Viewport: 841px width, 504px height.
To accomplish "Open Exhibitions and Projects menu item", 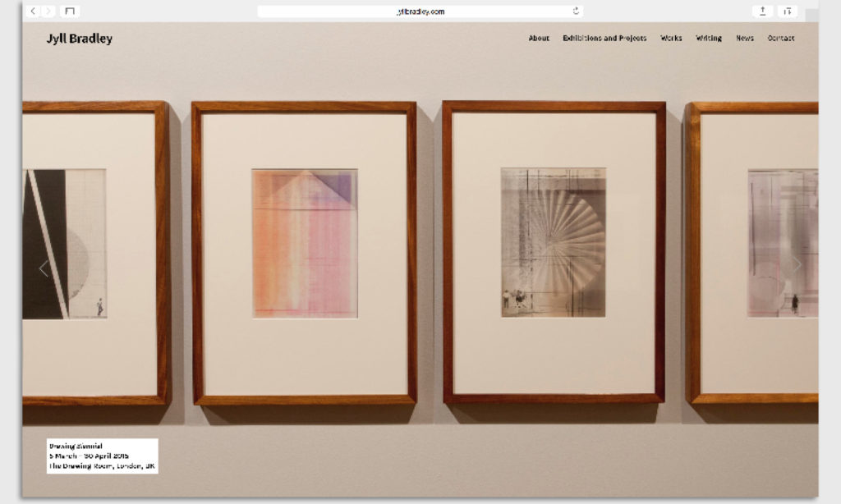I will (604, 38).
